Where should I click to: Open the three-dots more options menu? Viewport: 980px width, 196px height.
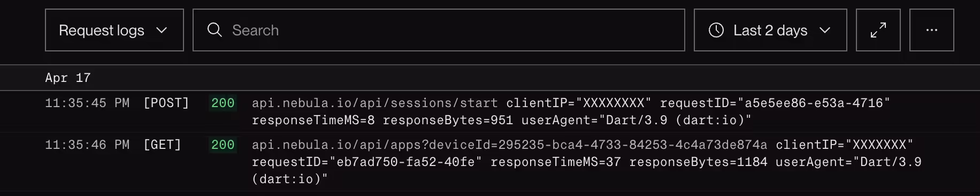point(932,30)
